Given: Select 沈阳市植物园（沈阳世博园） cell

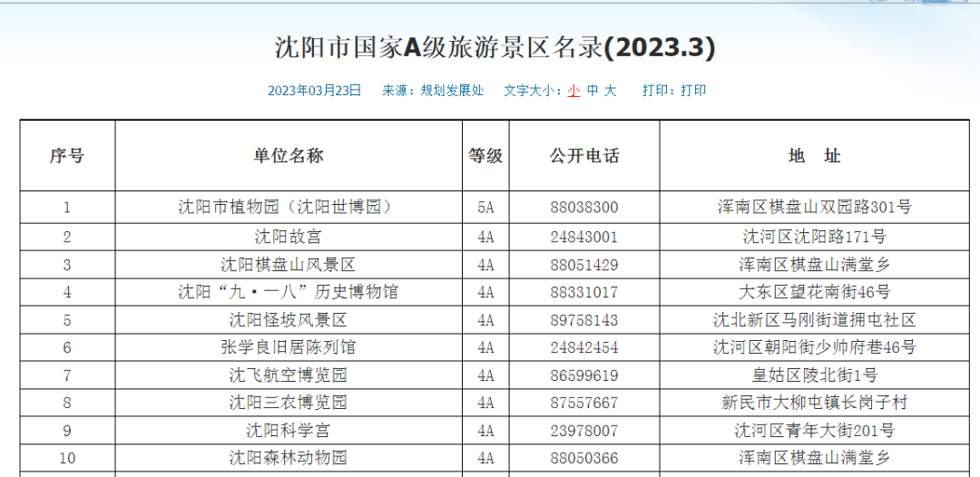Looking at the screenshot, I should pos(289,208).
